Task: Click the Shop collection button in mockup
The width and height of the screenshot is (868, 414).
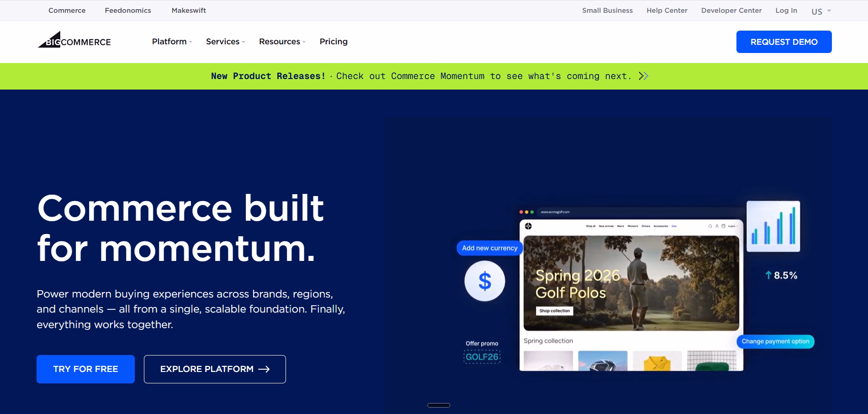Action: tap(555, 311)
